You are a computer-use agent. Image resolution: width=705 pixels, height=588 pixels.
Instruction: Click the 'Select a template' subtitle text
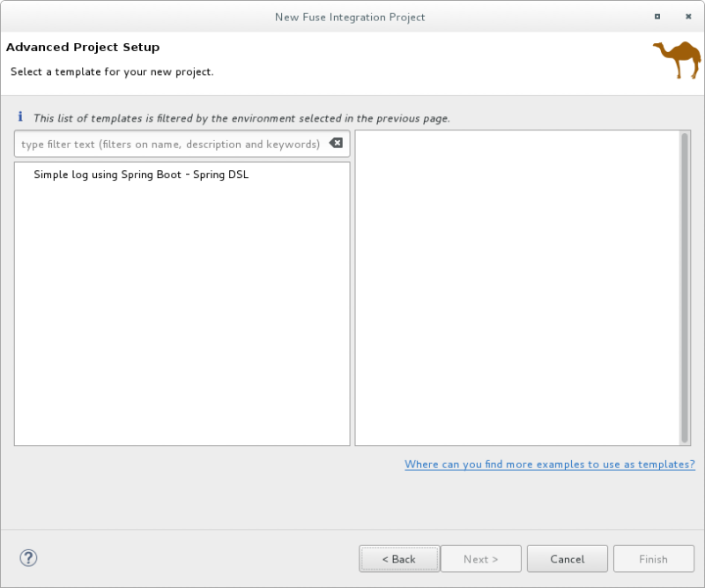pos(112,71)
